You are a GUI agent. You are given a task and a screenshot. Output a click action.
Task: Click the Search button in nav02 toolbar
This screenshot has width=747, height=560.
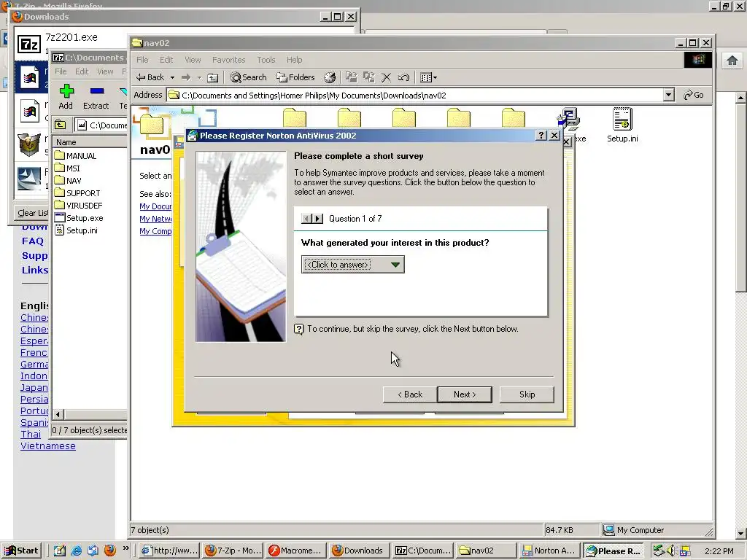point(248,77)
